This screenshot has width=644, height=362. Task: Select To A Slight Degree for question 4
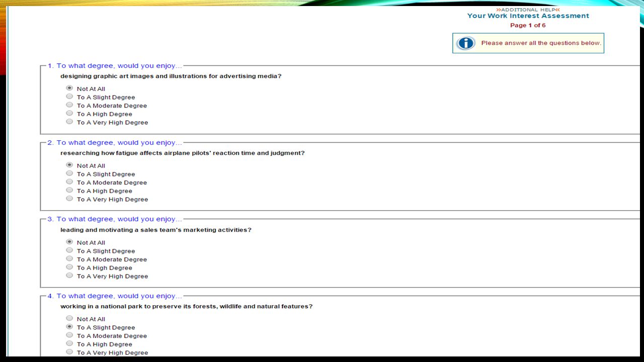point(69,327)
